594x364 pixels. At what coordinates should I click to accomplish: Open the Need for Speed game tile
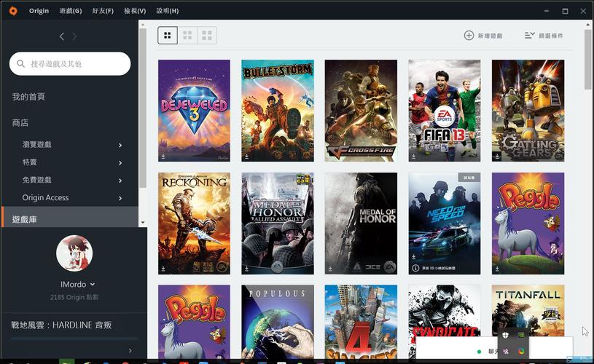445,223
